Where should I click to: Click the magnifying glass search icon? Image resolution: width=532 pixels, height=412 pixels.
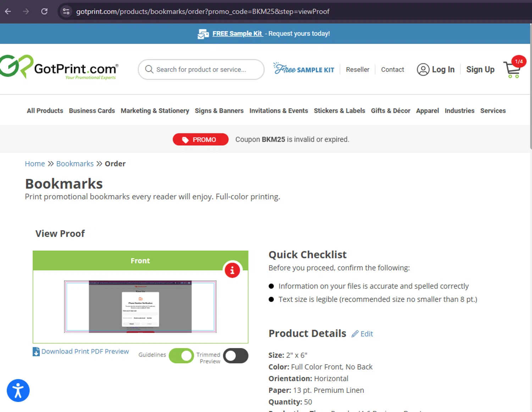pyautogui.click(x=149, y=69)
